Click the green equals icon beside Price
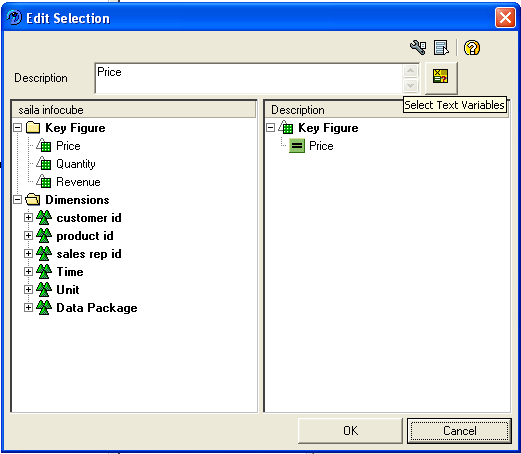This screenshot has height=454, width=521. 297,146
